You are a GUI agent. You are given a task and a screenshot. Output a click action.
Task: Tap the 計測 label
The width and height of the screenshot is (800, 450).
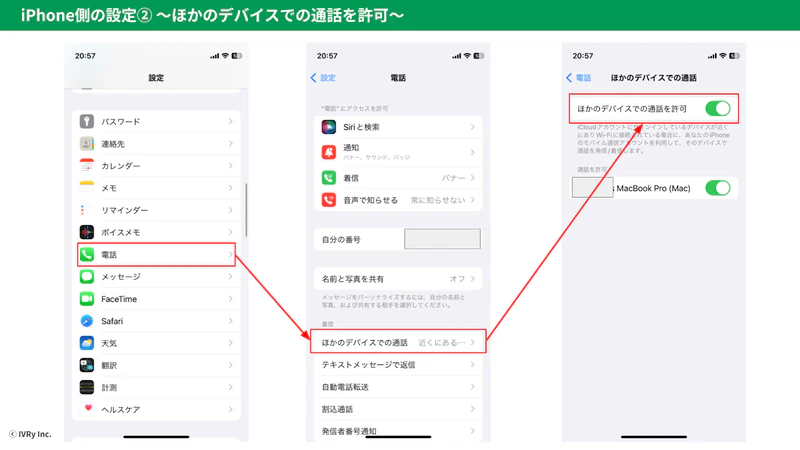[x=109, y=388]
